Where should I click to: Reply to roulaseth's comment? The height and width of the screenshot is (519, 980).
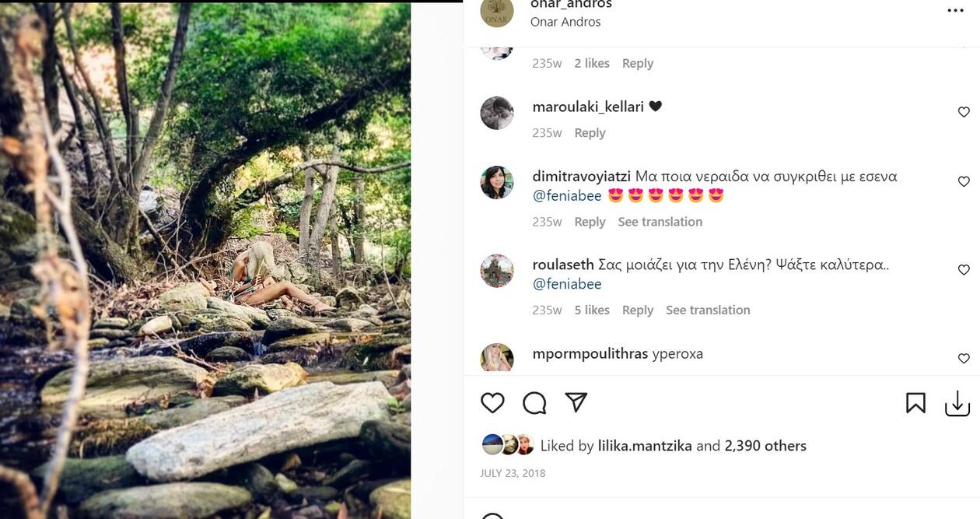[637, 310]
